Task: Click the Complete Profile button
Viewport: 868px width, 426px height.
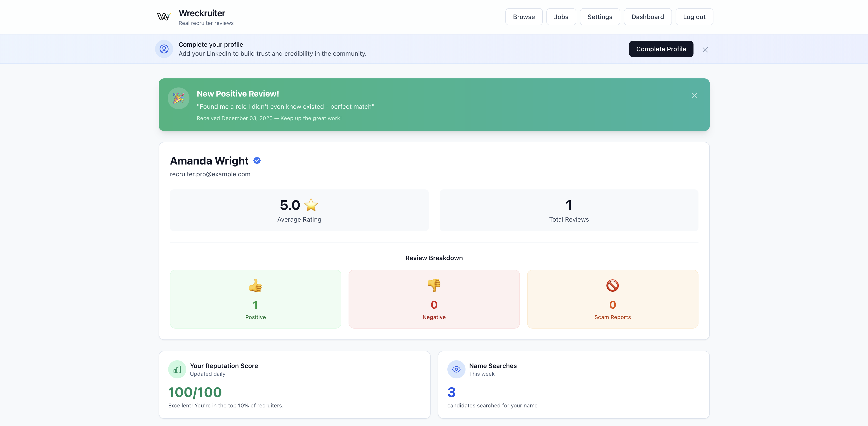Action: click(661, 49)
